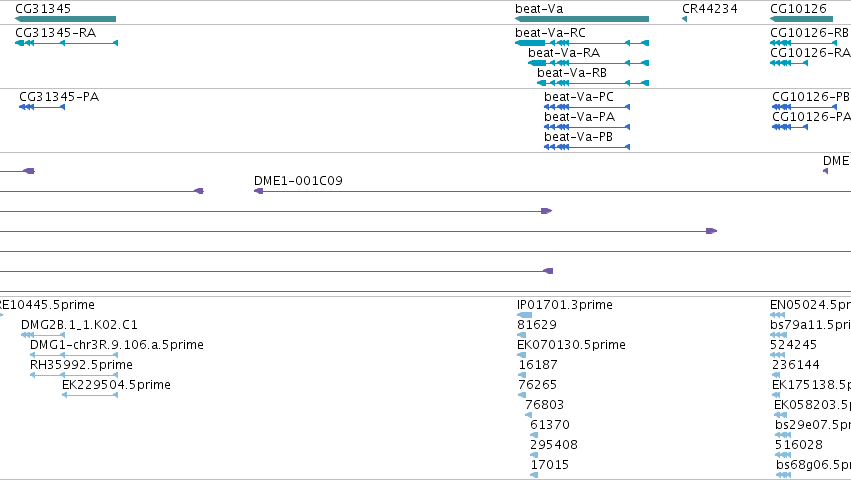The height and width of the screenshot is (480, 851).
Task: Select the beat-Va-PA protein feature
Action: coord(587,127)
